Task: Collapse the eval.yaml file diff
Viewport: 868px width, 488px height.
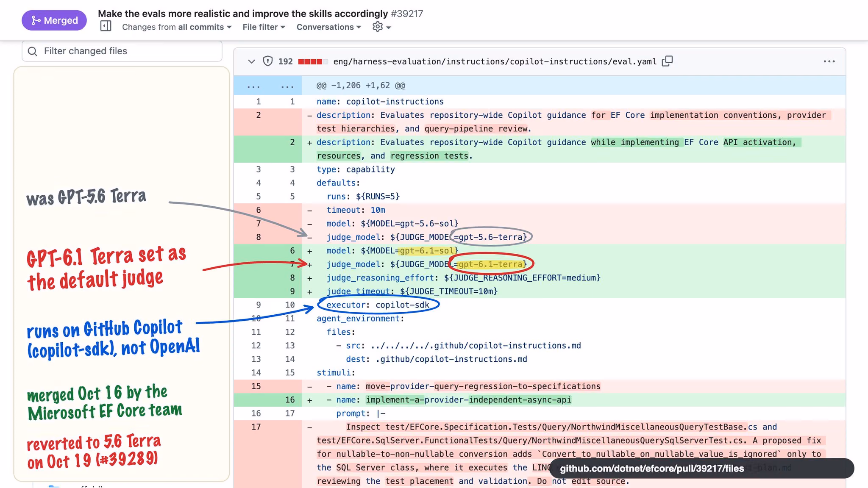Action: coord(251,61)
